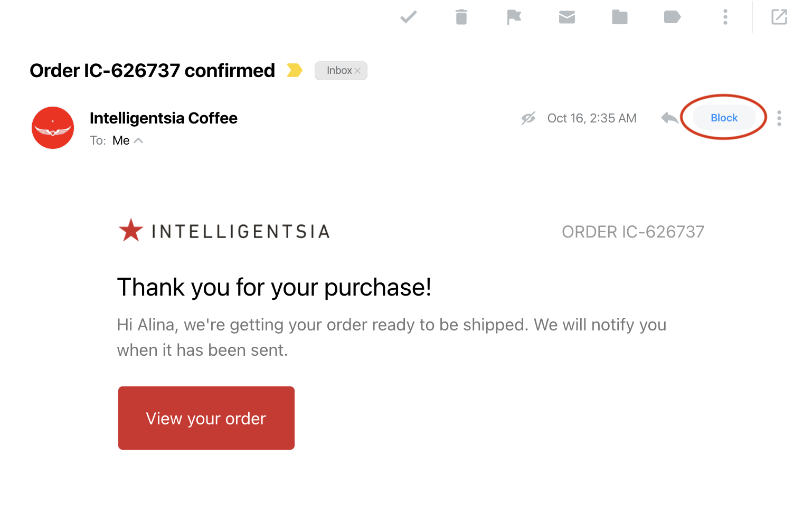
Task: Delete the email using the trash icon
Action: pos(461,17)
